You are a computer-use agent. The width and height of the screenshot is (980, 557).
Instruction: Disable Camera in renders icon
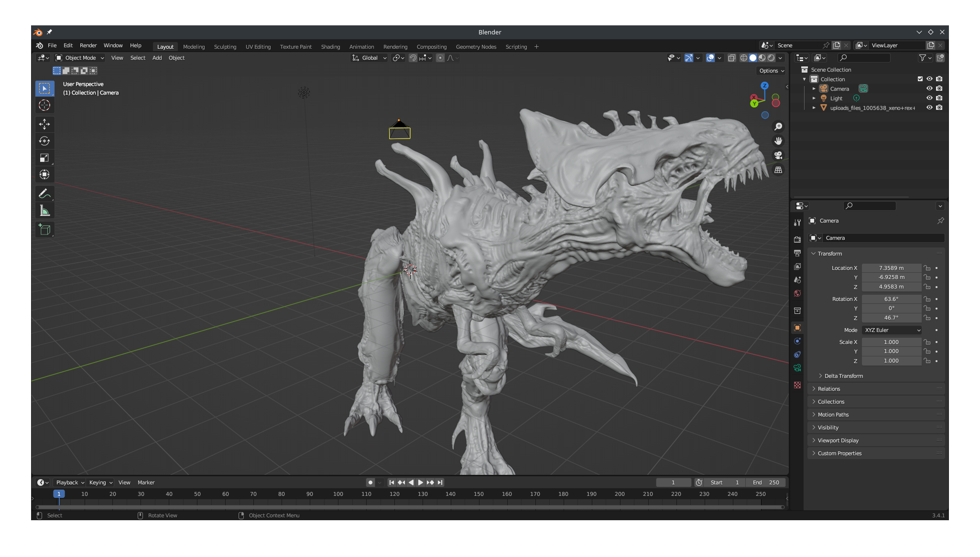(x=939, y=88)
